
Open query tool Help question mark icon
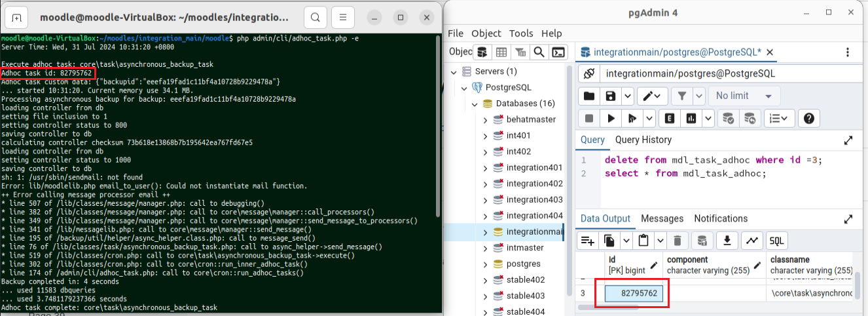(809, 119)
